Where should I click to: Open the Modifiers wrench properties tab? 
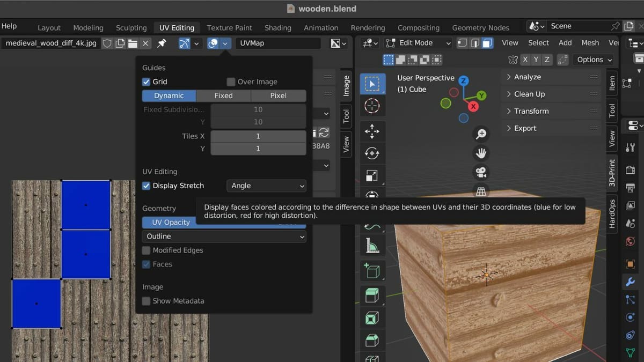(631, 282)
